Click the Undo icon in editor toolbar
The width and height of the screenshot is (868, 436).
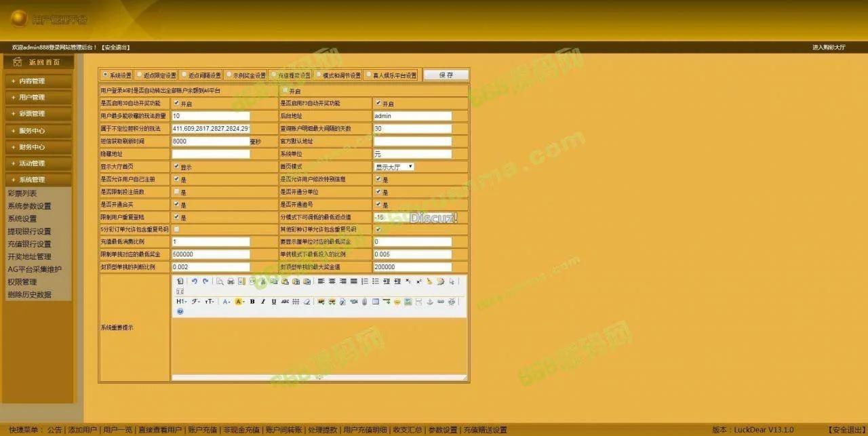[x=194, y=281]
